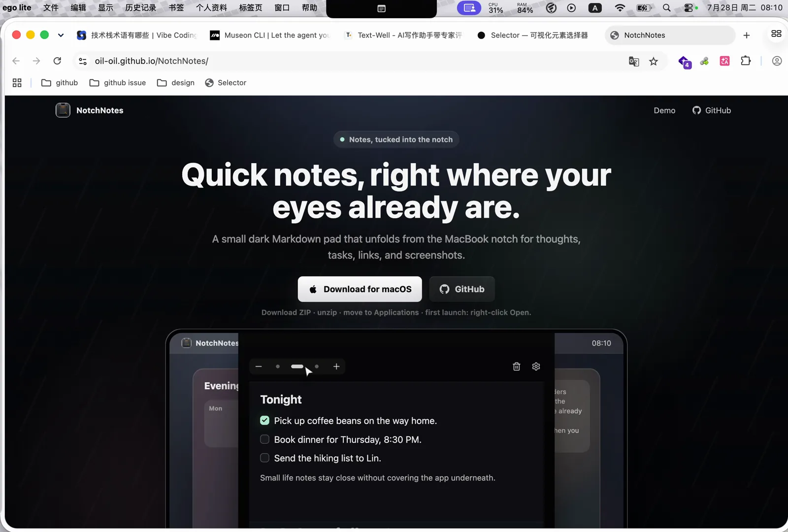Click the 'Notes, tucked into the notch' badge

(396, 139)
